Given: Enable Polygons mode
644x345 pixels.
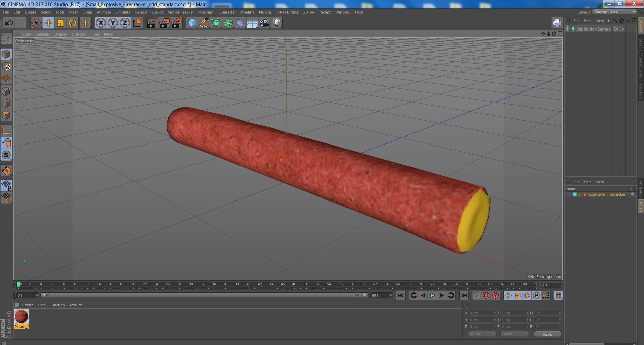Looking at the screenshot, I should click(6, 115).
